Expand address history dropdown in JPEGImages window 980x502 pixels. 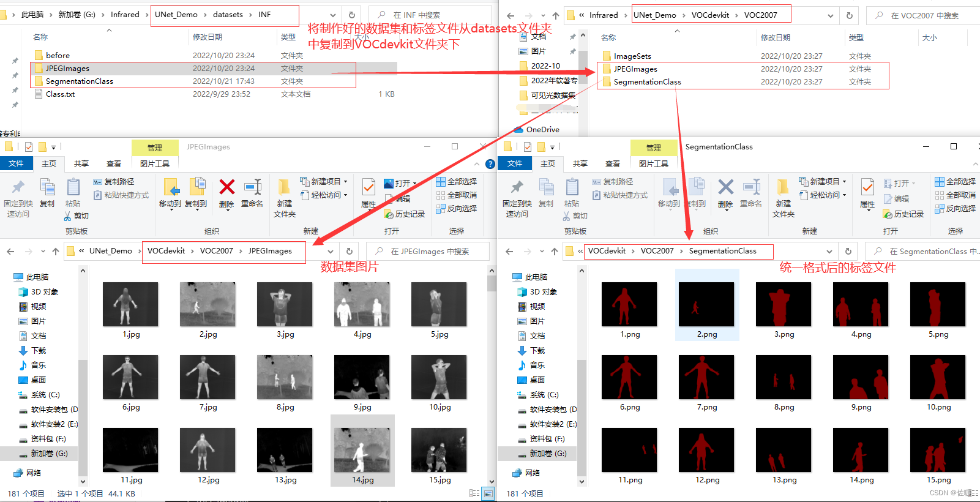tap(331, 252)
